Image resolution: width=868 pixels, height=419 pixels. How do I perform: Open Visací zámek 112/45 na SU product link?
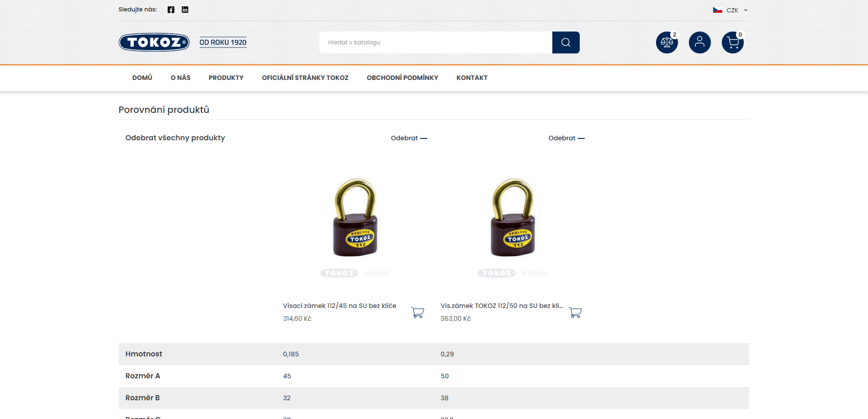[x=339, y=306]
